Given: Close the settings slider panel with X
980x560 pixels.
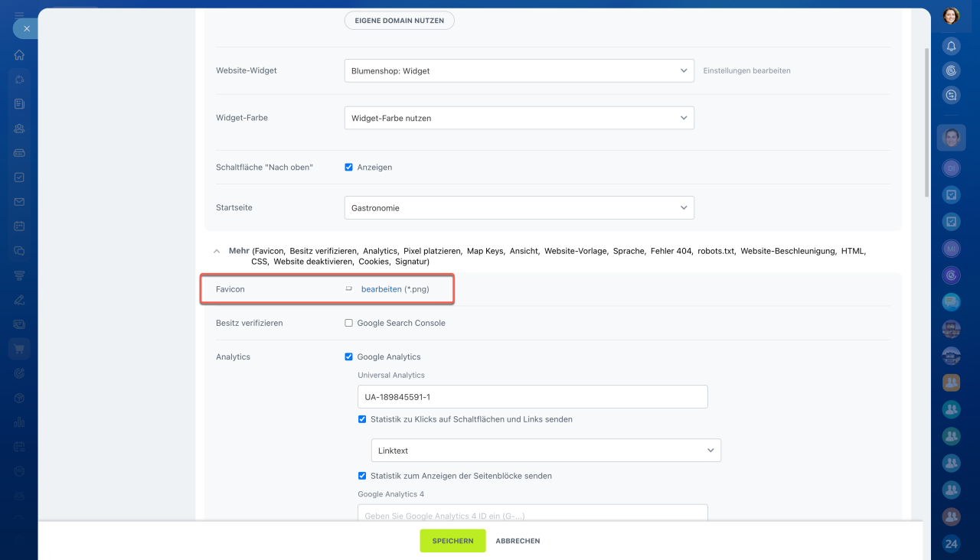Looking at the screenshot, I should 26,28.
